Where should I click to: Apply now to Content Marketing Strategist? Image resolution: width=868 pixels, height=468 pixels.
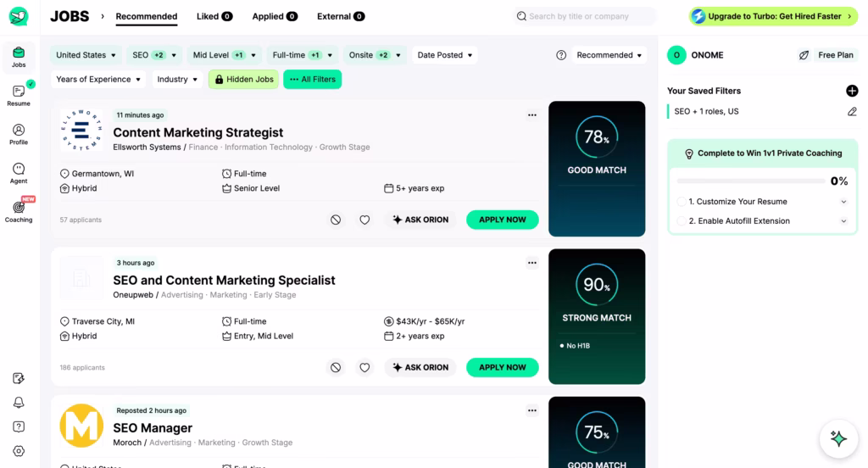(502, 220)
